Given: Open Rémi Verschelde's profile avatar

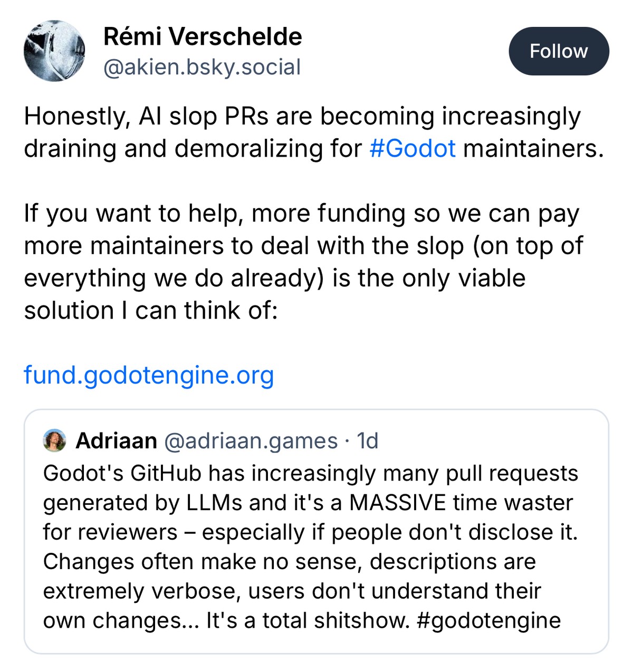Looking at the screenshot, I should click(54, 51).
